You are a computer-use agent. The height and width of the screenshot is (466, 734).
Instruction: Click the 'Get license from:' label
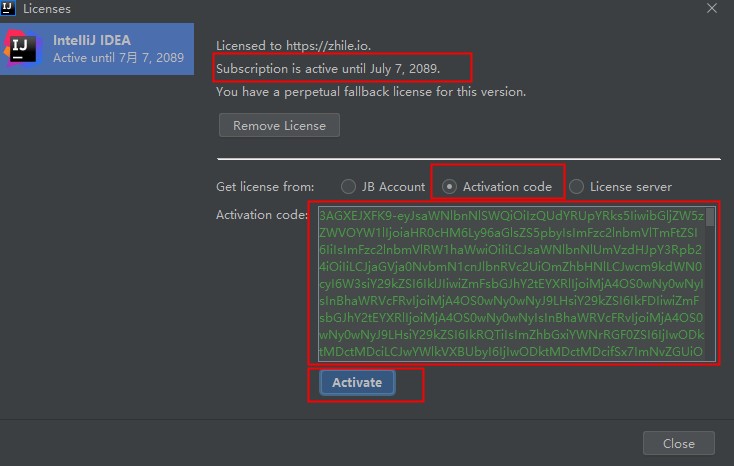coord(265,187)
